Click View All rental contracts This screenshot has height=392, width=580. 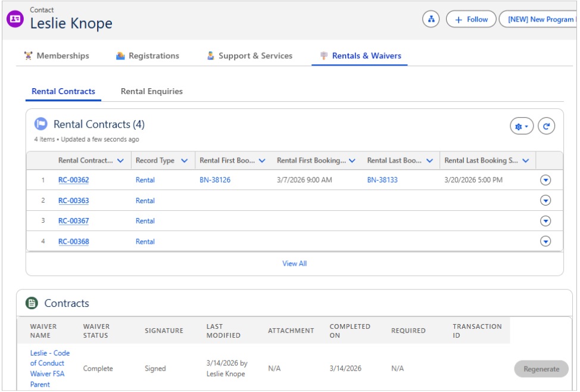click(x=294, y=263)
